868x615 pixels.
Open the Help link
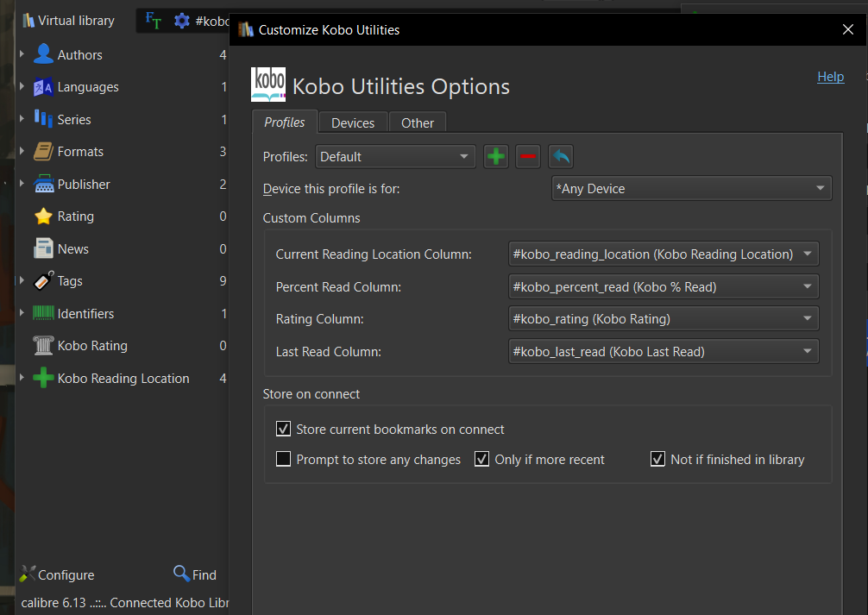pyautogui.click(x=830, y=77)
